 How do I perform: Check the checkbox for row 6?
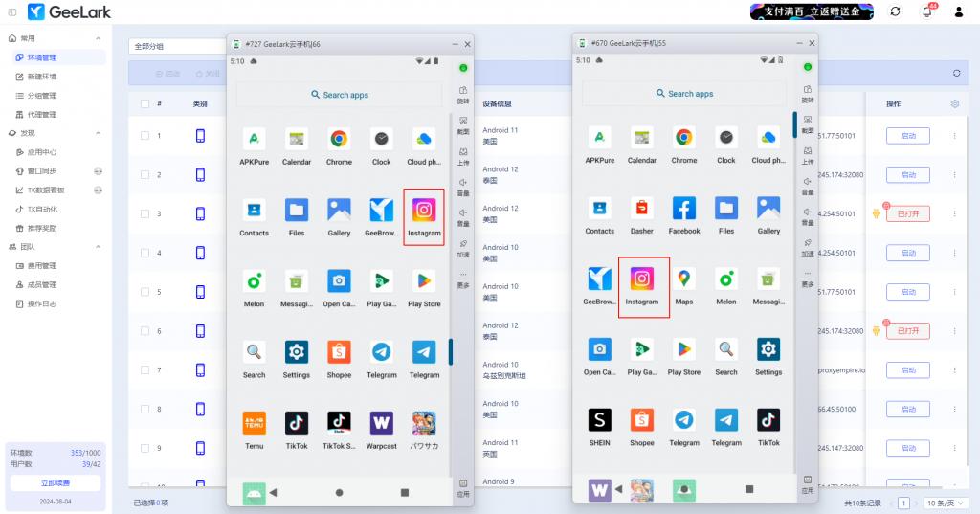[145, 331]
